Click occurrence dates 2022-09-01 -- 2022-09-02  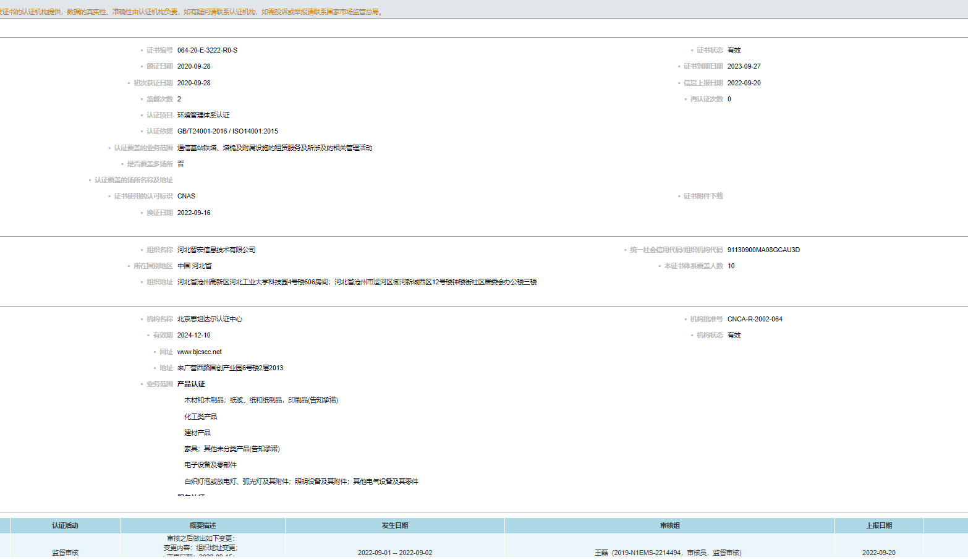point(395,553)
